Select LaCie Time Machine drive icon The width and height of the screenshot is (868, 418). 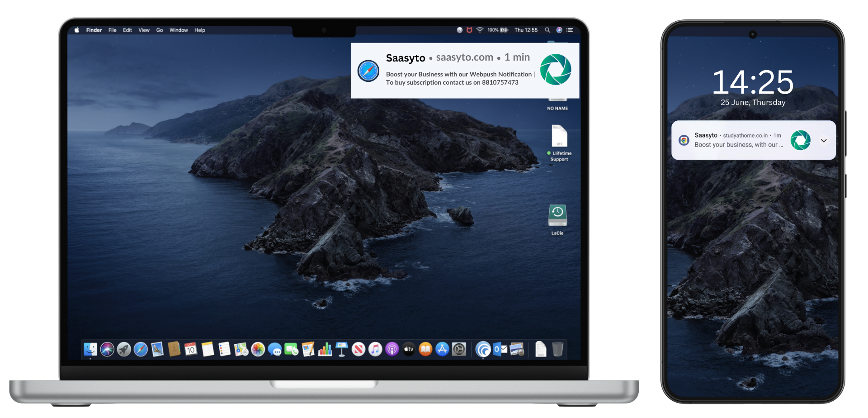[x=557, y=215]
